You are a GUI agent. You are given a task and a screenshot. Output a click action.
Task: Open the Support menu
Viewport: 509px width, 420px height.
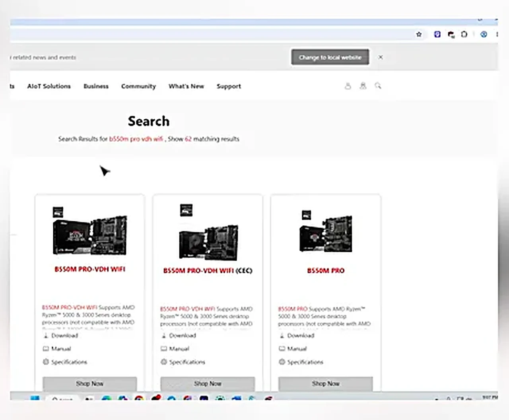tap(229, 86)
